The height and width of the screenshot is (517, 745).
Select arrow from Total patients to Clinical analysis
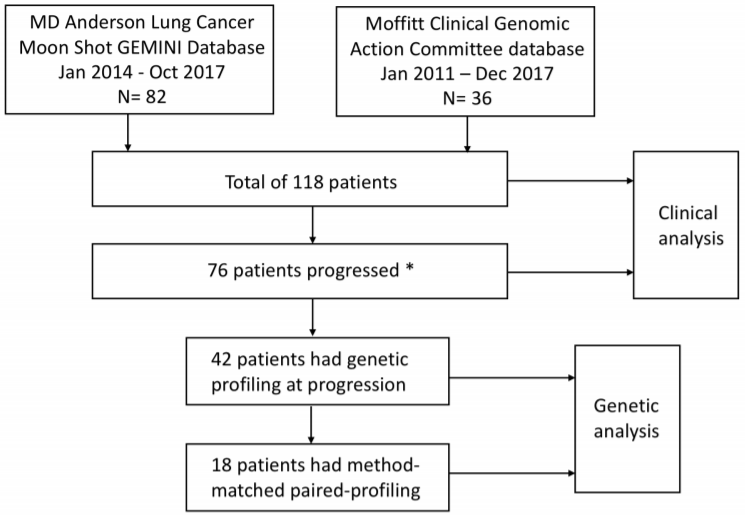[x=570, y=182]
